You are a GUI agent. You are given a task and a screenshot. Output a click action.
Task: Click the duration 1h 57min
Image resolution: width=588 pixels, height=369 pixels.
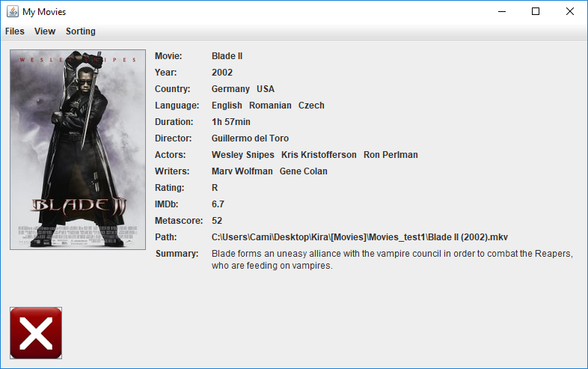tap(230, 122)
